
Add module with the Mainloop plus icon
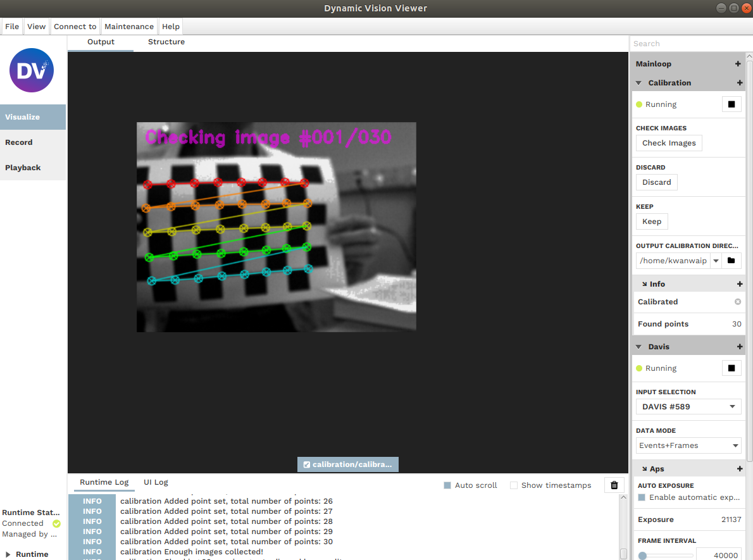(x=738, y=63)
